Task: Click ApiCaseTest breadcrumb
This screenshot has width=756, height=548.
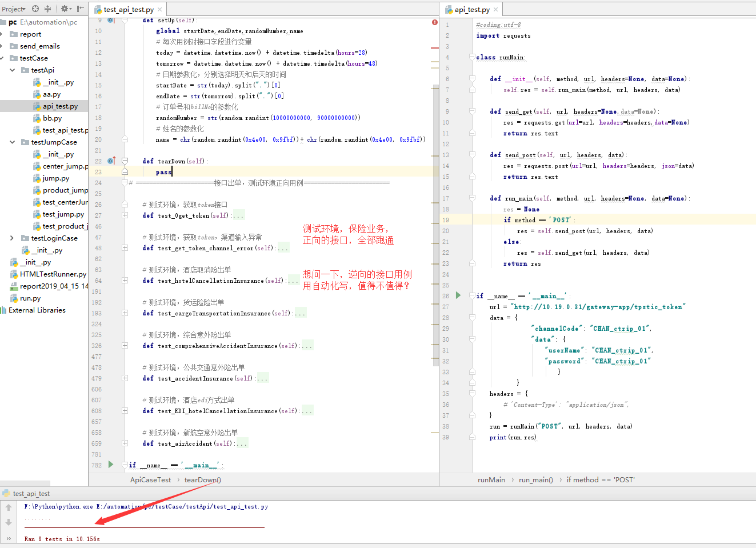Action: click(x=150, y=480)
